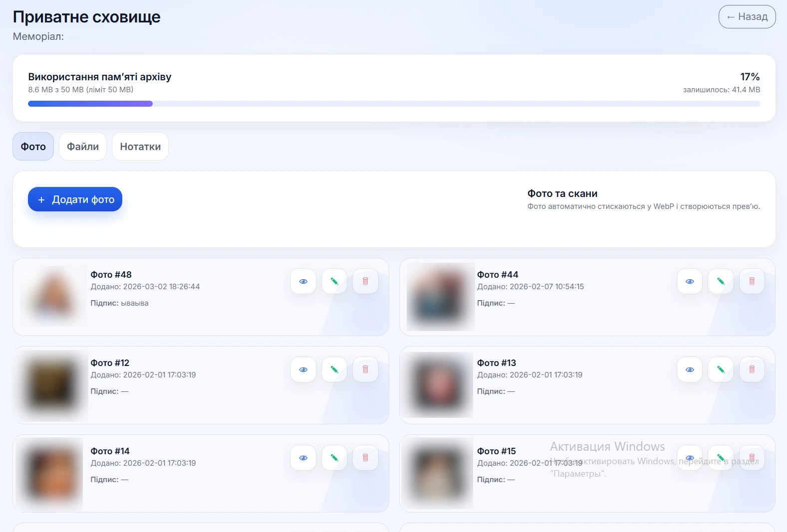Open Фото #44 preview via eye icon
The height and width of the screenshot is (532, 787).
(690, 281)
